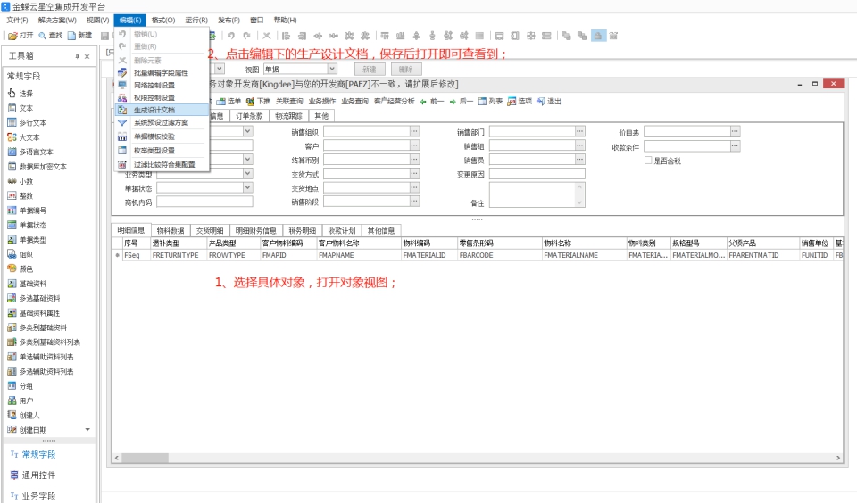857x504 pixels.
Task: Pick the 多行文本 field in the toolbox
Action: pyautogui.click(x=28, y=123)
